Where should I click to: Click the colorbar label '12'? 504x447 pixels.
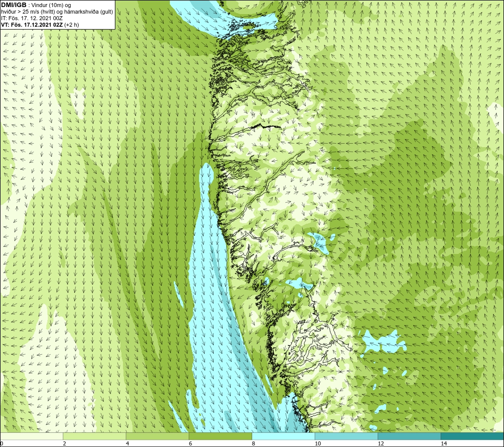click(381, 443)
